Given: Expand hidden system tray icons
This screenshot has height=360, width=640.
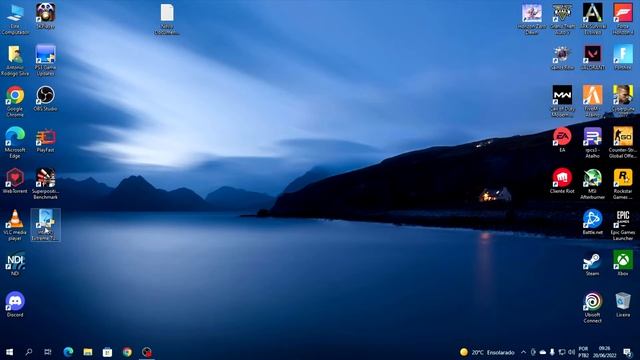Looking at the screenshot, I should point(523,352).
